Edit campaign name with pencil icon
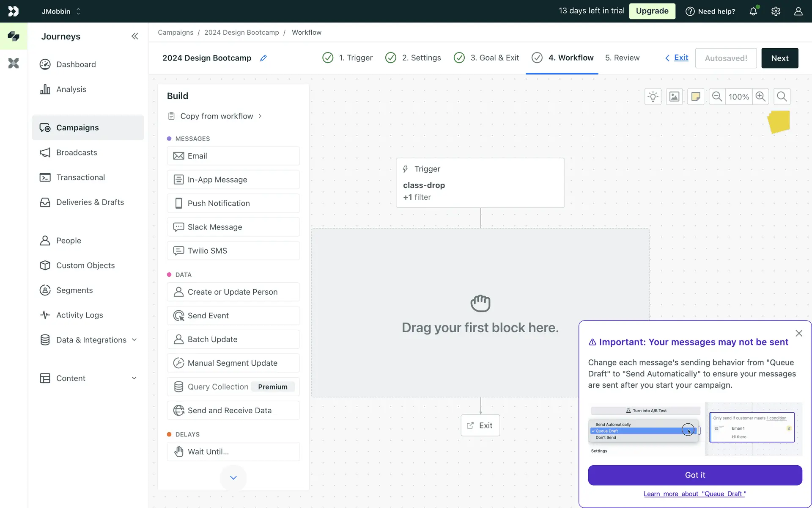Image resolution: width=812 pixels, height=508 pixels. point(263,58)
